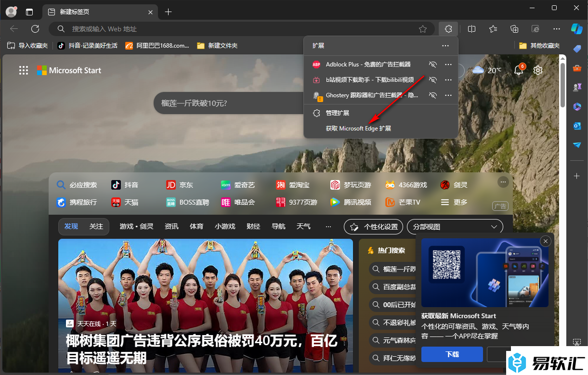
Task: Open 阿里巴巴1688 bookmark
Action: pyautogui.click(x=157, y=45)
